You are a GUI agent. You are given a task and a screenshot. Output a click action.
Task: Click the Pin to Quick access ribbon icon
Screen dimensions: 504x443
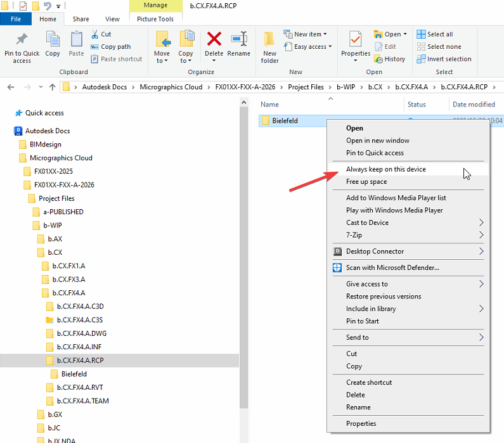coord(22,39)
